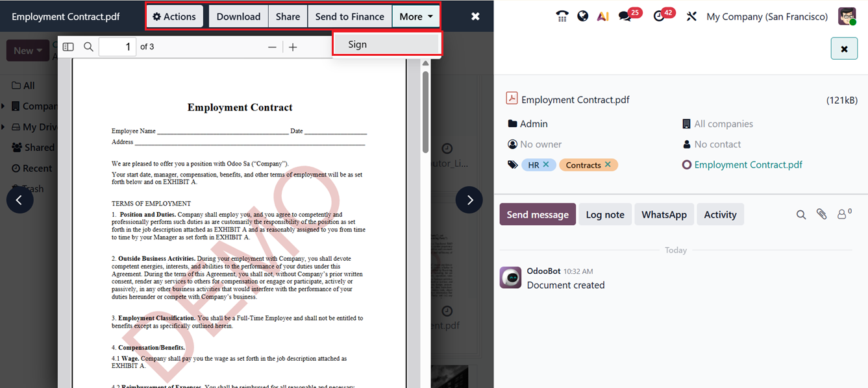
Task: Go to next document with right arrow
Action: click(x=469, y=200)
